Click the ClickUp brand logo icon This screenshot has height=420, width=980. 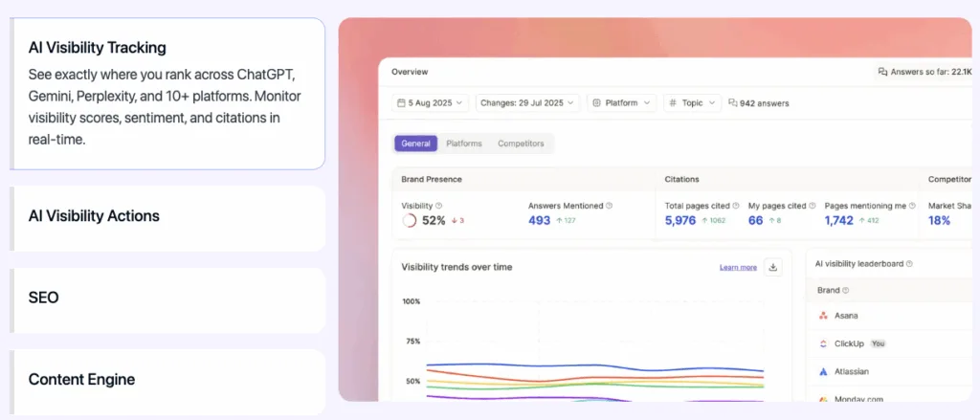(x=823, y=343)
